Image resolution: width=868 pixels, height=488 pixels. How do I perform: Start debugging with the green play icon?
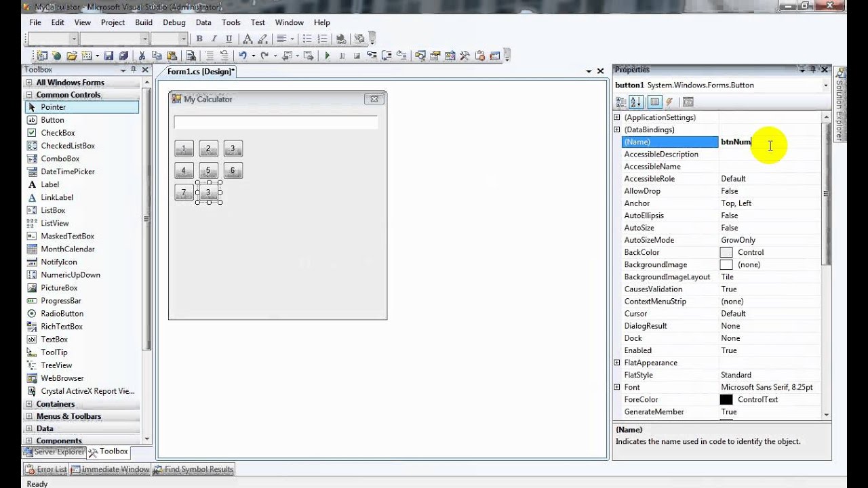point(327,56)
